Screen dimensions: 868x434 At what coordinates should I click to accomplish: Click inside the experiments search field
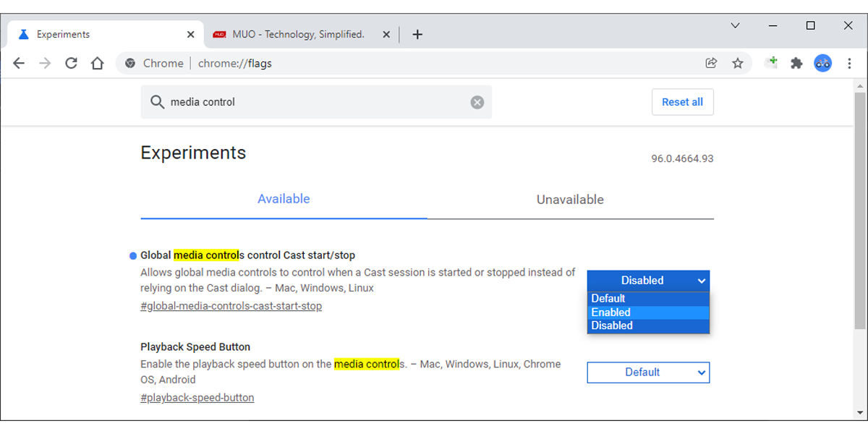[289, 101]
